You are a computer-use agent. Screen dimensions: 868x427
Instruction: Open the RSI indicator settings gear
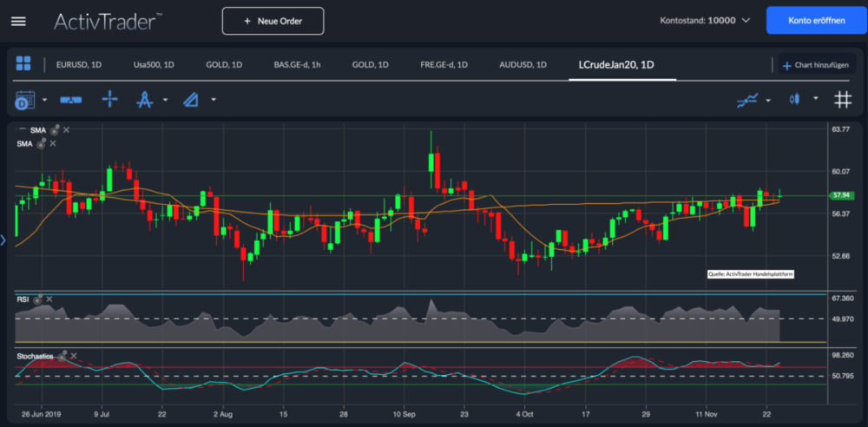click(37, 299)
